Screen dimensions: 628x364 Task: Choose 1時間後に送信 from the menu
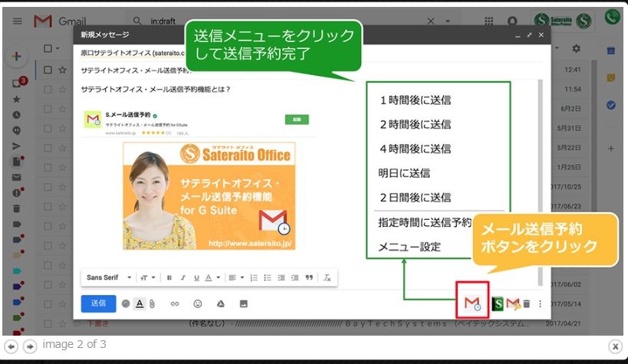pyautogui.click(x=416, y=100)
